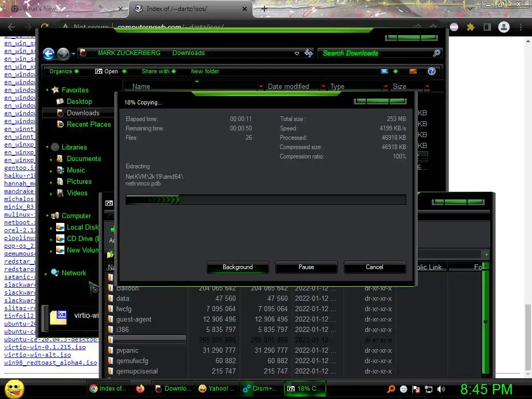Select Videos under Libraries
The width and height of the screenshot is (532, 399).
(x=77, y=193)
